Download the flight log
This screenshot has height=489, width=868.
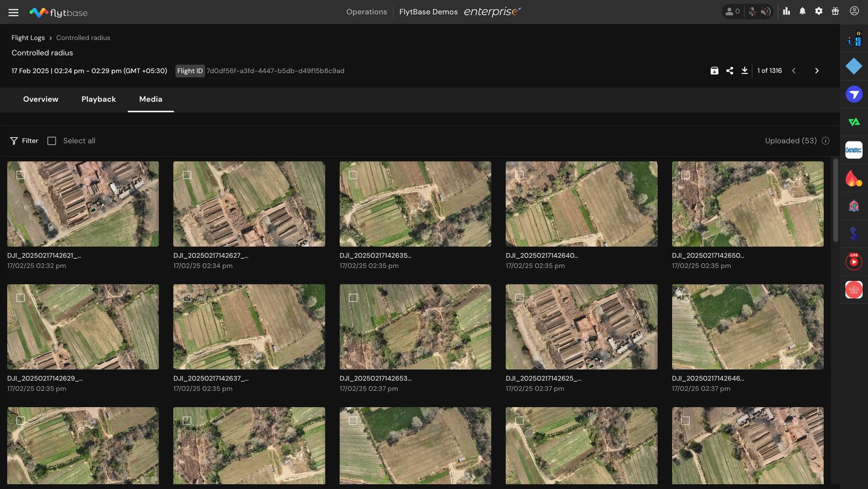(745, 70)
